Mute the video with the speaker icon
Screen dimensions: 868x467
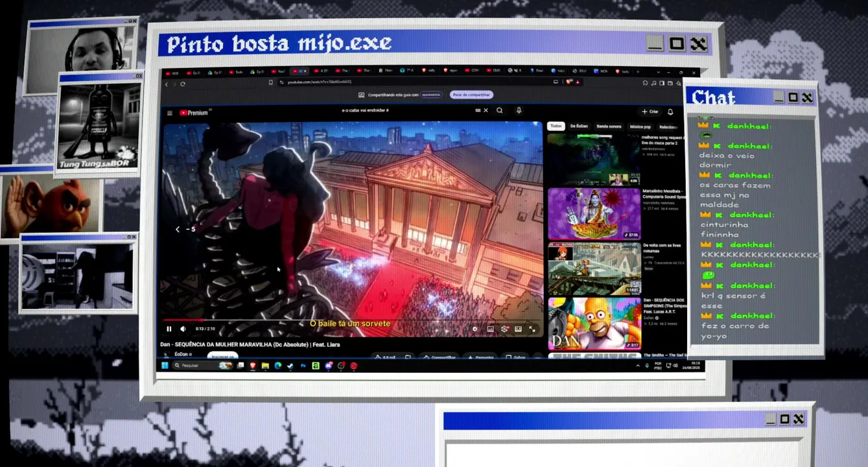(183, 329)
